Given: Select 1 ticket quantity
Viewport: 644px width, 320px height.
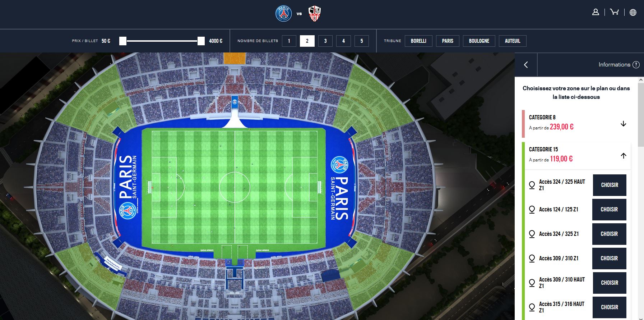Looking at the screenshot, I should (x=289, y=41).
